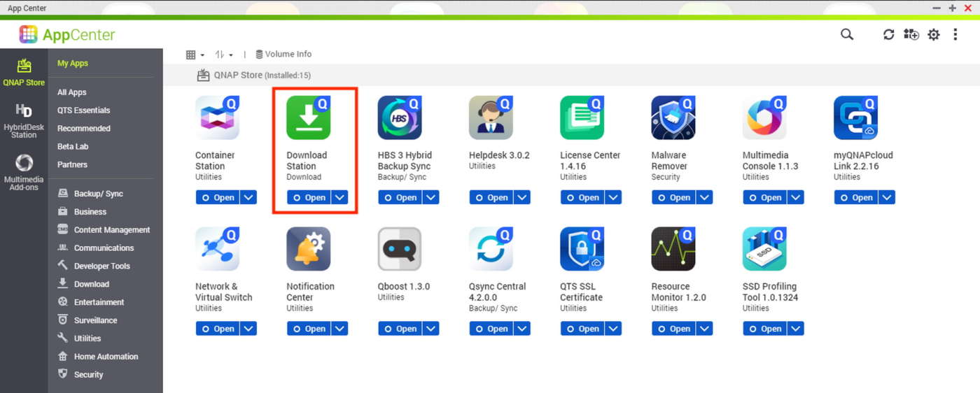Select Backup/ Sync category
980x393 pixels.
tap(90, 194)
